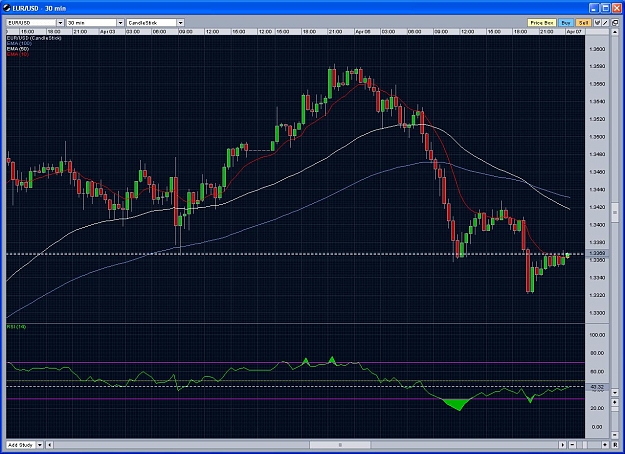
Task: Close the EUR/USD chart window
Action: (x=617, y=8)
